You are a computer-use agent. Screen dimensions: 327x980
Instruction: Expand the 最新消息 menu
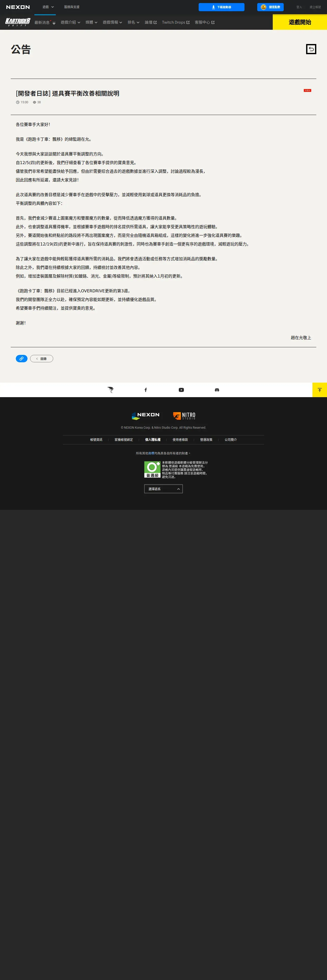[45, 22]
